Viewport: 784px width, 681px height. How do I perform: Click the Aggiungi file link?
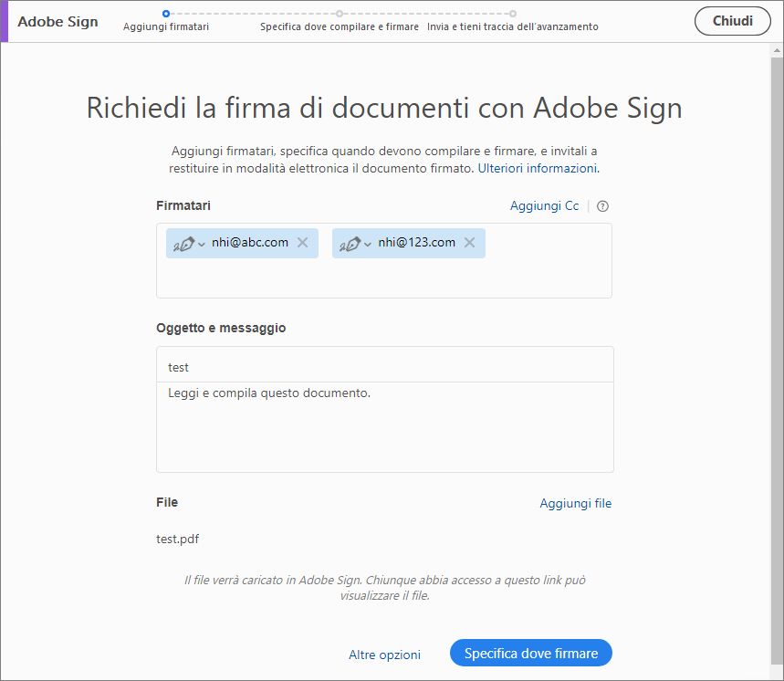(x=575, y=503)
